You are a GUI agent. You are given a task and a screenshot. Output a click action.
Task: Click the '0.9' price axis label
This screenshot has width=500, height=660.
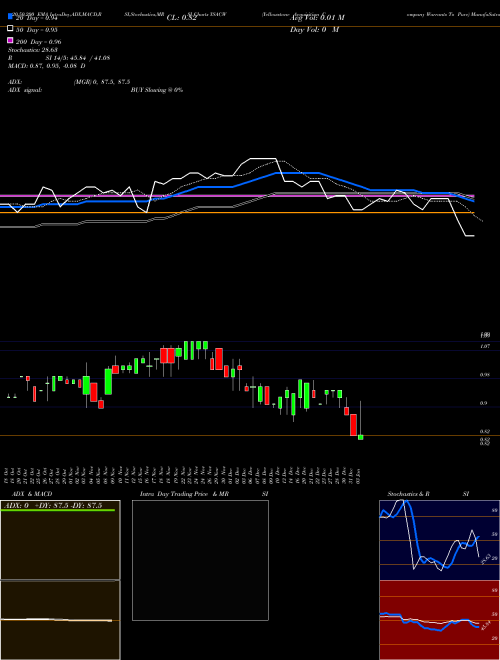[484, 403]
